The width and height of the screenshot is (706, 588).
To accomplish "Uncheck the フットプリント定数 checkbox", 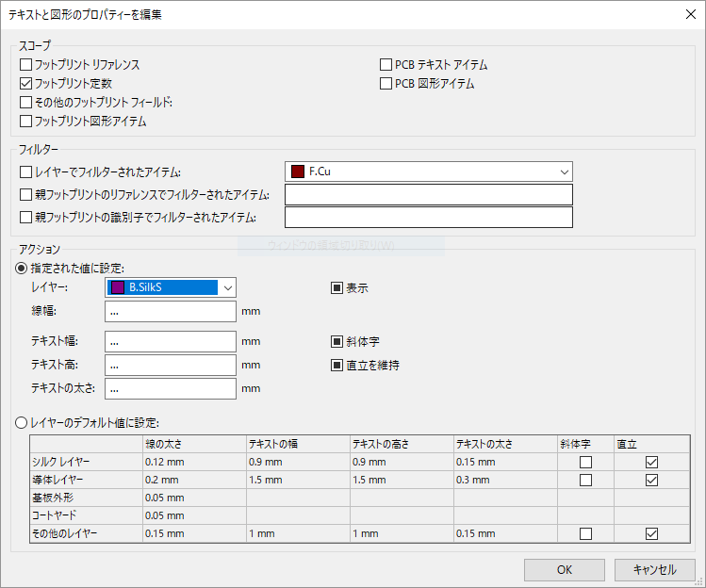I will (x=26, y=84).
